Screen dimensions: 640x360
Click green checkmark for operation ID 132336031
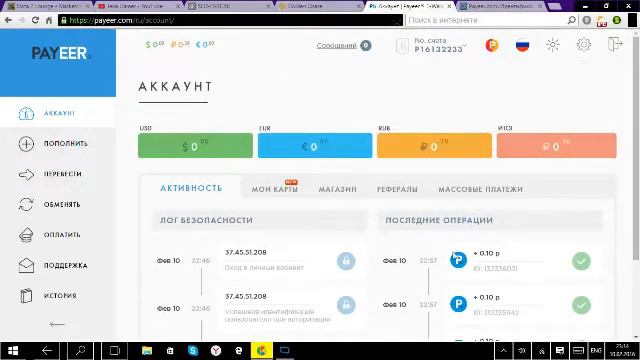point(581,261)
